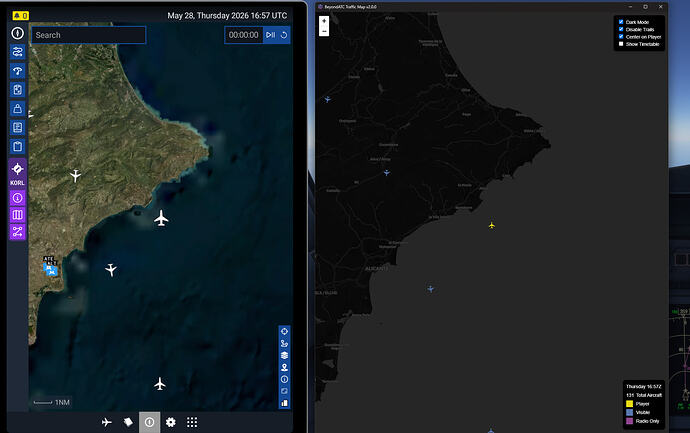The image size is (690, 433).
Task: Select the purple folded map icon
Action: [18, 215]
